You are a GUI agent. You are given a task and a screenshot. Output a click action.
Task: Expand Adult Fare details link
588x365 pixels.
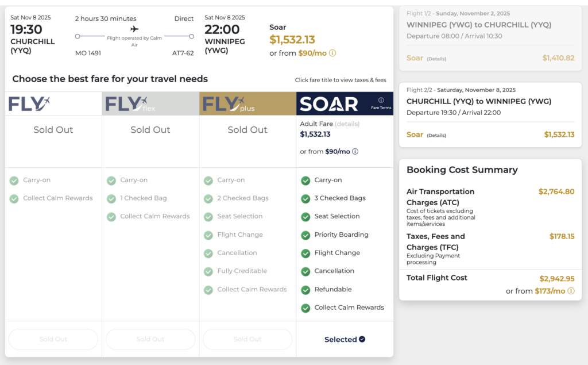347,124
